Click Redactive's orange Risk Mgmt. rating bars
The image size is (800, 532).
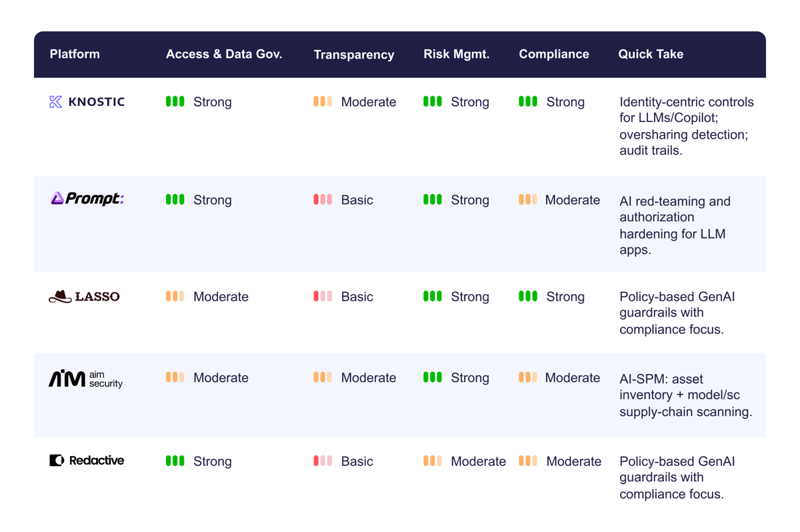(x=433, y=461)
